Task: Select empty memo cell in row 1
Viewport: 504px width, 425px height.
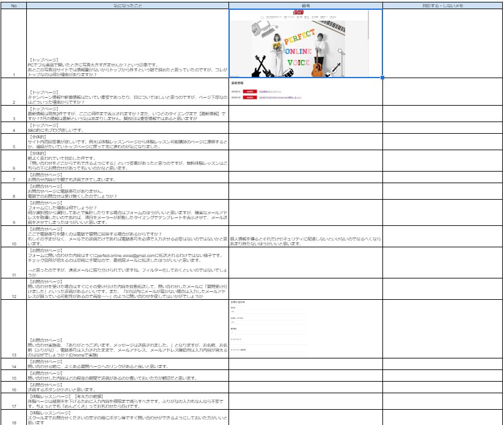Action: [x=443, y=43]
